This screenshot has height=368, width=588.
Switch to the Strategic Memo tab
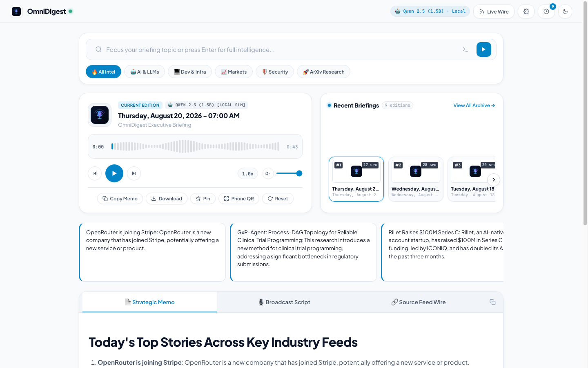pyautogui.click(x=149, y=302)
